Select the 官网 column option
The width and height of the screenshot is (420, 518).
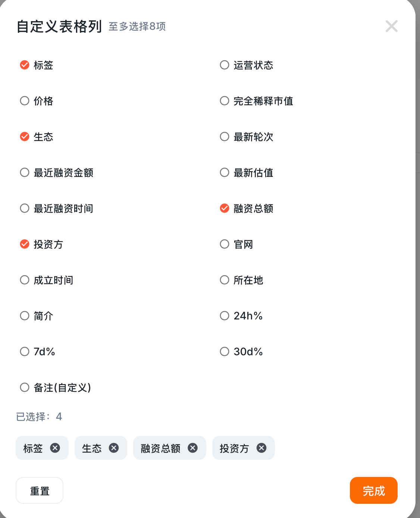(225, 244)
